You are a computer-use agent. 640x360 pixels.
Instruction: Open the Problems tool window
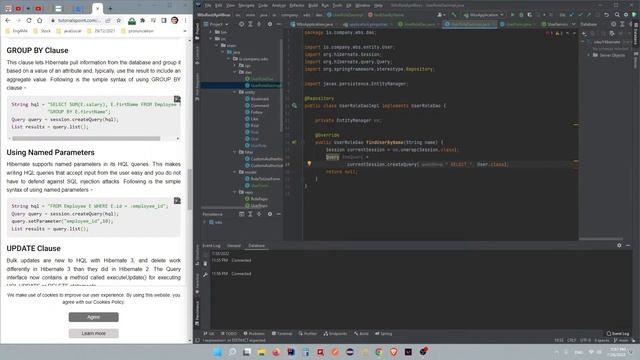click(x=254, y=333)
